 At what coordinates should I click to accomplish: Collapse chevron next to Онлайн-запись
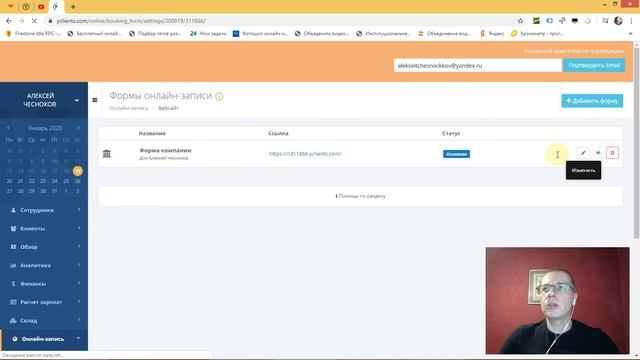point(78,338)
